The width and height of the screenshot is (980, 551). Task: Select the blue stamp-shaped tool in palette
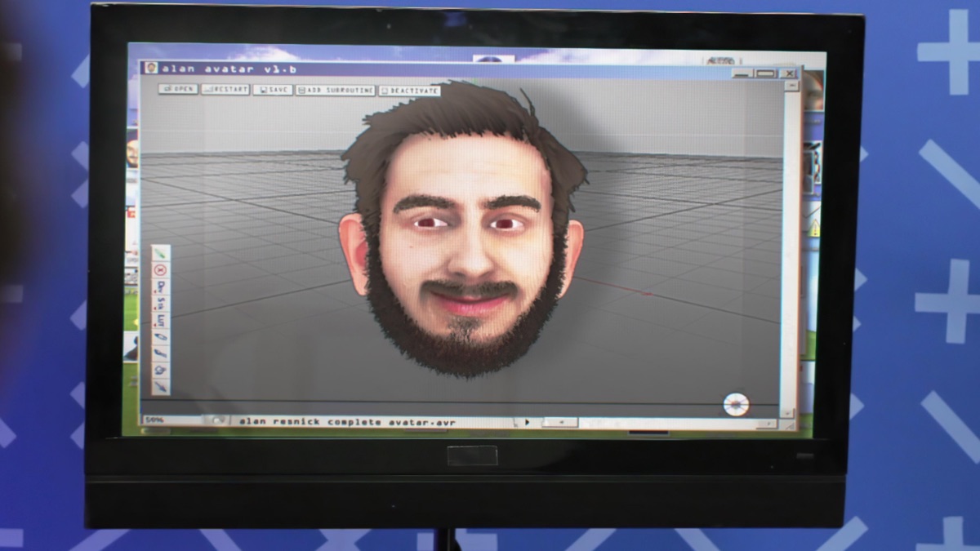[x=161, y=369]
